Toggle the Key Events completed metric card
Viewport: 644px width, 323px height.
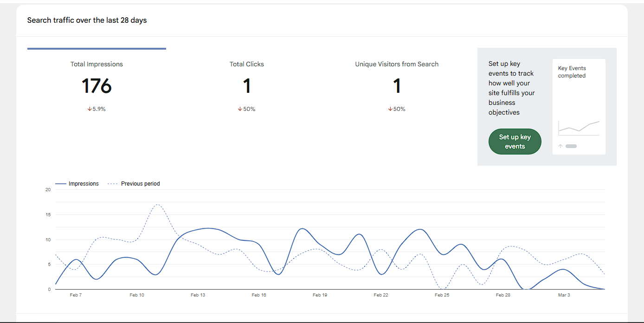[579, 106]
